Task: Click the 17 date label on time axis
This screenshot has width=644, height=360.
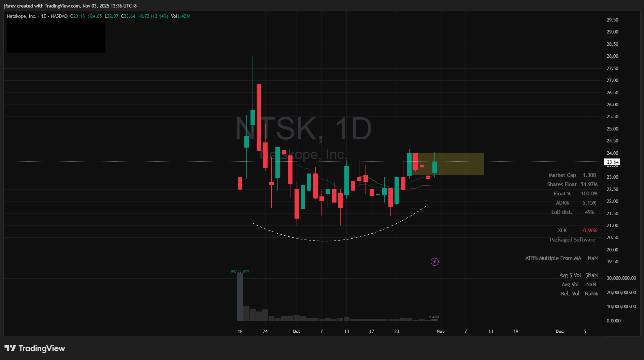Action: pyautogui.click(x=372, y=331)
